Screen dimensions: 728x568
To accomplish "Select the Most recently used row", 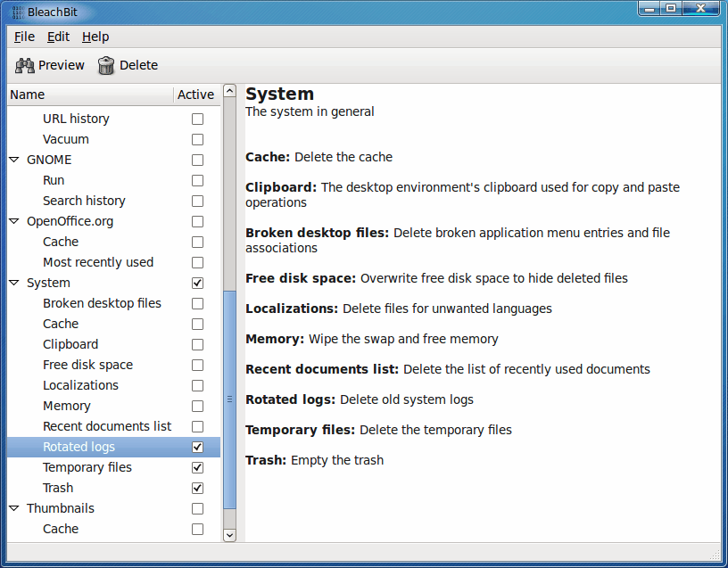I will pos(114,262).
